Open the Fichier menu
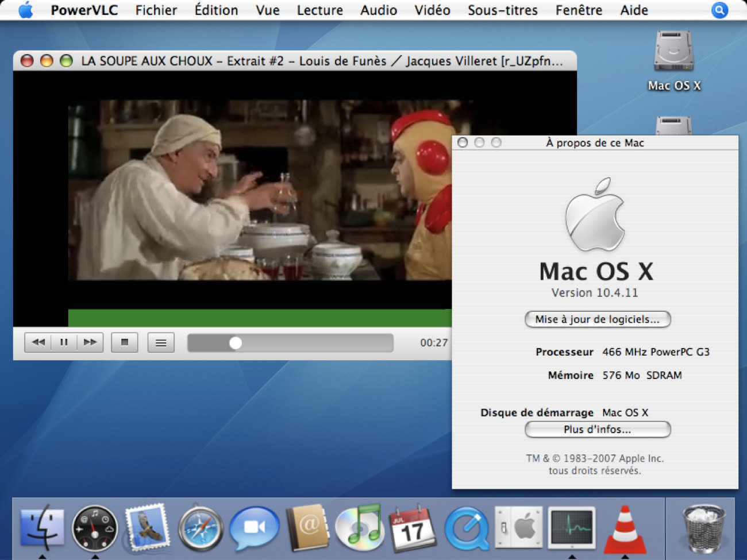 point(156,10)
